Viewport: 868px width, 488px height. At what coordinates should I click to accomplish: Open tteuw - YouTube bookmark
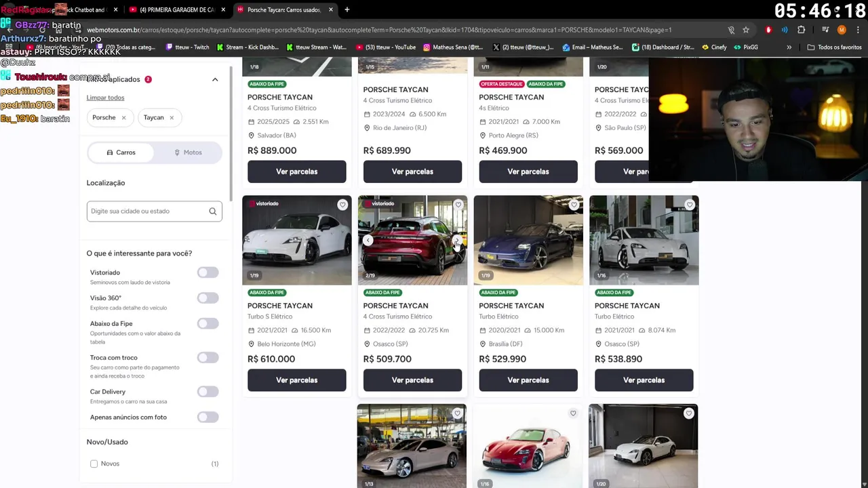click(x=386, y=47)
